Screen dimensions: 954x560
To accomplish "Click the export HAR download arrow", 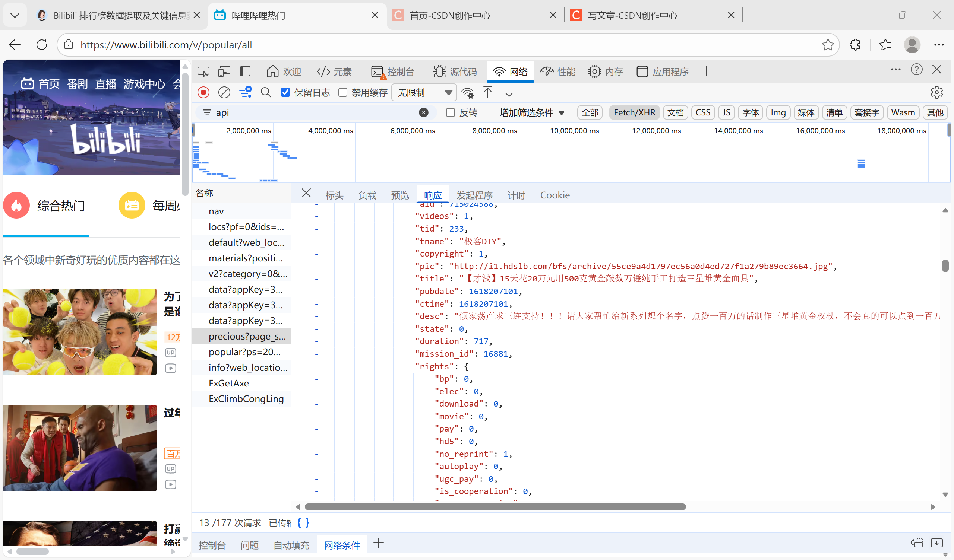I will (x=509, y=92).
